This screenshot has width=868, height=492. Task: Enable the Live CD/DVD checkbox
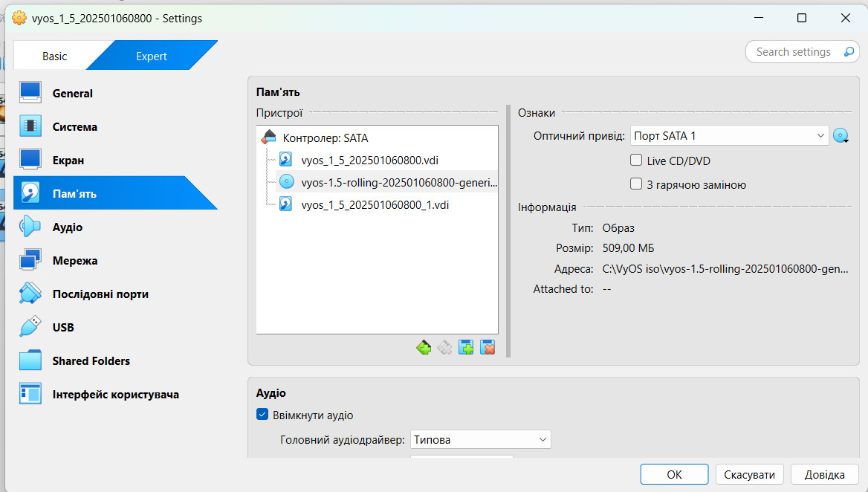(636, 161)
